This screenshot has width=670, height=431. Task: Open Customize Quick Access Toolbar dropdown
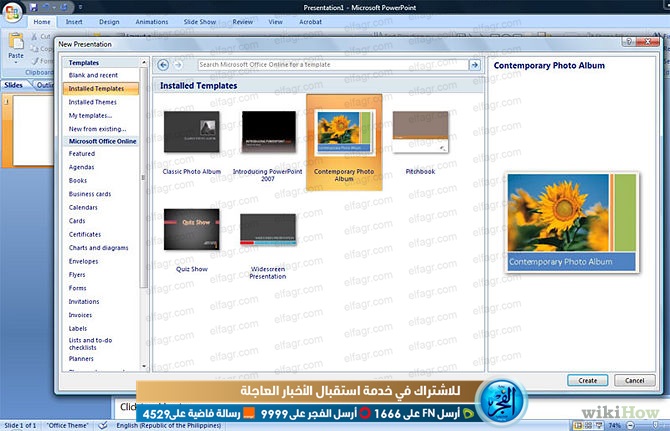pos(80,7)
